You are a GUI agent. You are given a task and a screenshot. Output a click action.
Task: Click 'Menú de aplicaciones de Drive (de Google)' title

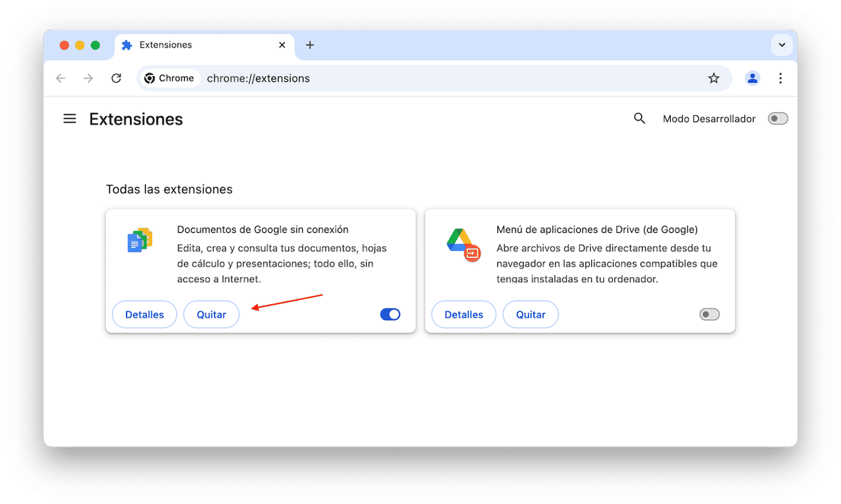[597, 230]
